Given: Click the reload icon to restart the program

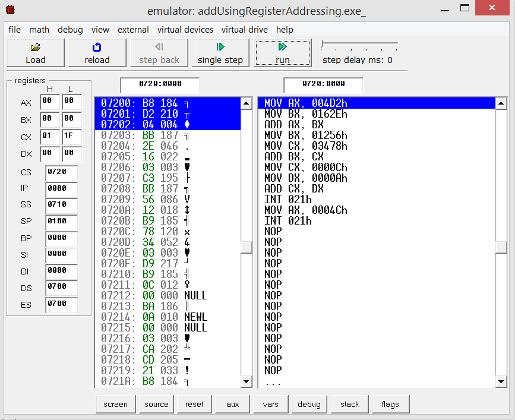Looking at the screenshot, I should point(97,52).
